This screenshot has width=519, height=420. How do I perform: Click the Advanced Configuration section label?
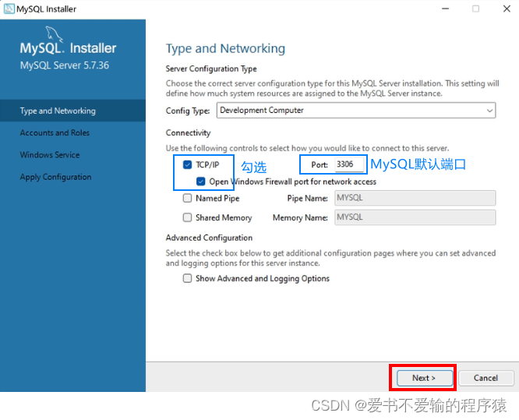(x=209, y=238)
